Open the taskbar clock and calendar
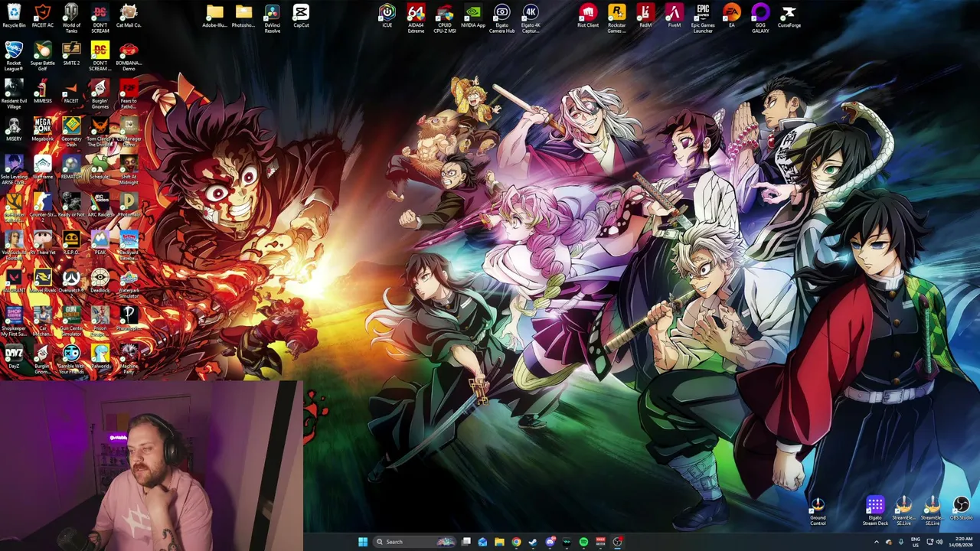 click(x=962, y=542)
